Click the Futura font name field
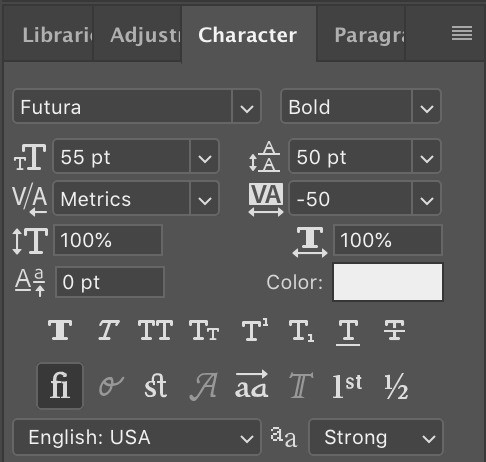The width and height of the screenshot is (486, 462). tap(122, 107)
